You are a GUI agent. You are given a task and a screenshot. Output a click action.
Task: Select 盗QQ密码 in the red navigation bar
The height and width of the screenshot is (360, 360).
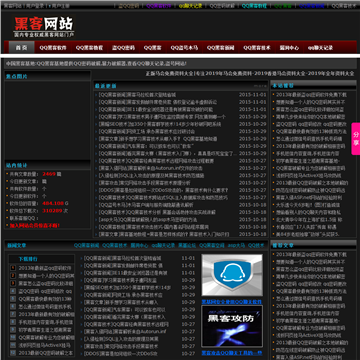tap(123, 48)
